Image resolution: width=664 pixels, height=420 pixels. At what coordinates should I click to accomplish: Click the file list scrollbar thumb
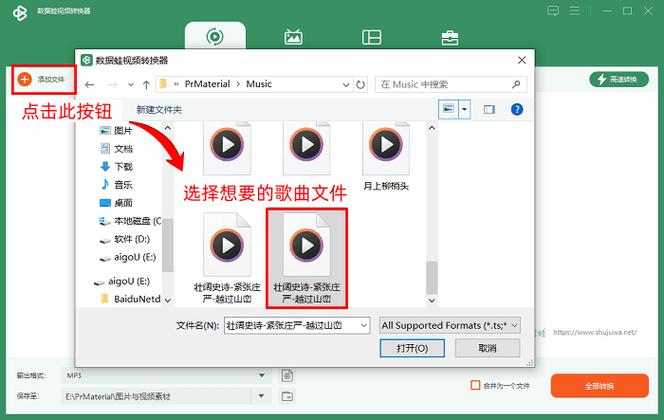click(x=432, y=277)
